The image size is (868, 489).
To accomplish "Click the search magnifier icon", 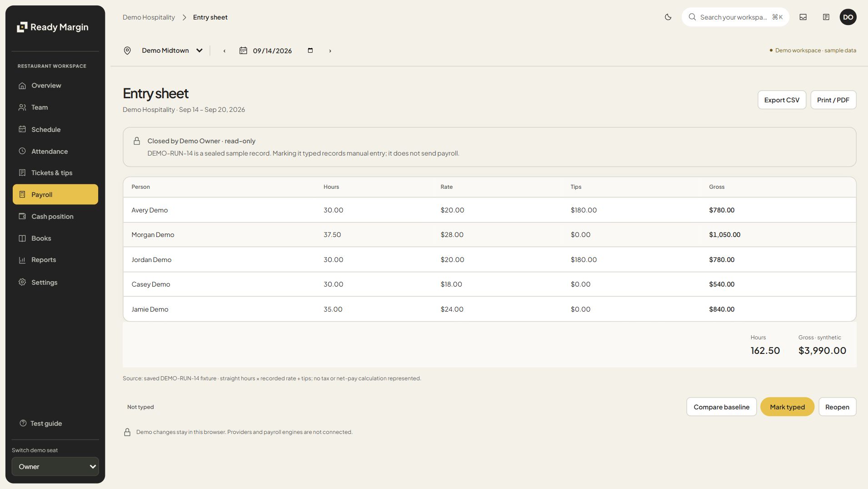I will click(x=692, y=17).
